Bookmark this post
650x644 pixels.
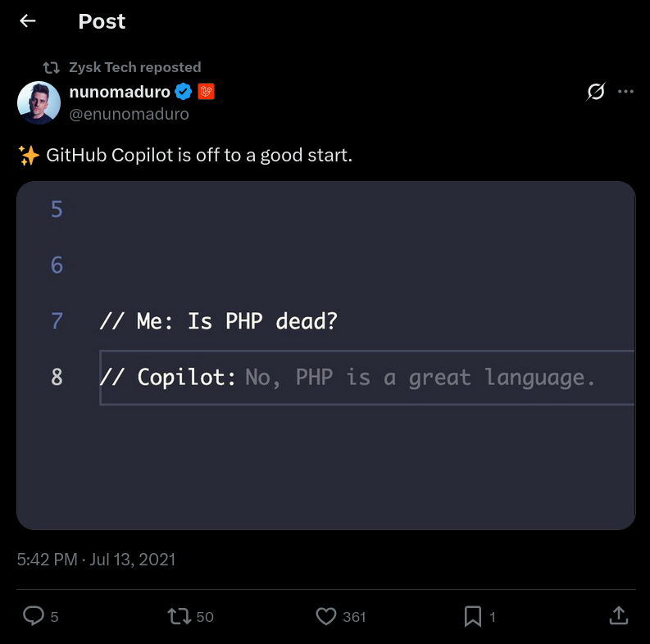pos(473,616)
